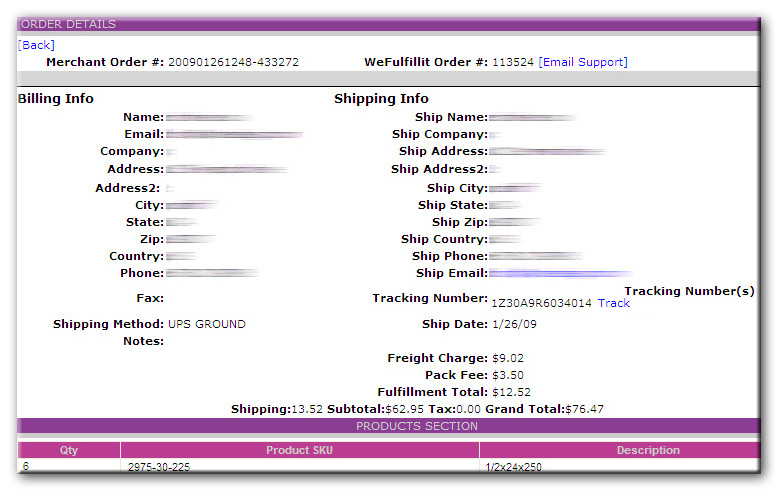Click the Product SKU column header
Image resolution: width=778 pixels, height=491 pixels.
point(299,450)
